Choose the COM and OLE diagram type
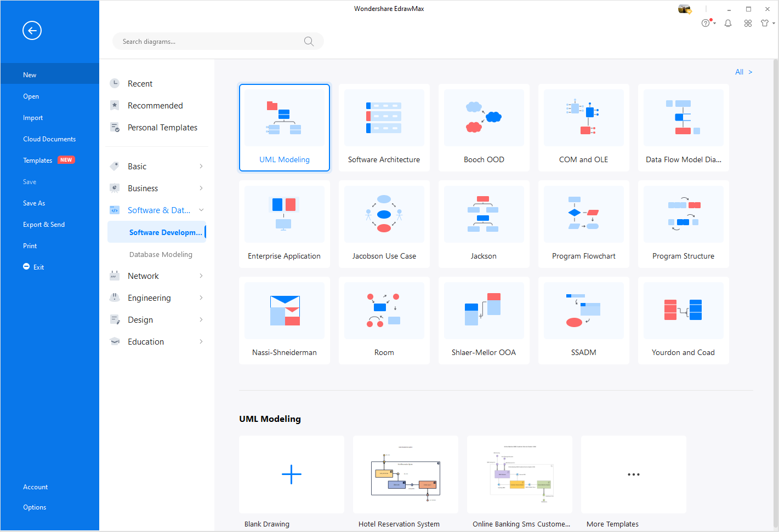Screen dimensions: 779x532 tap(584, 128)
